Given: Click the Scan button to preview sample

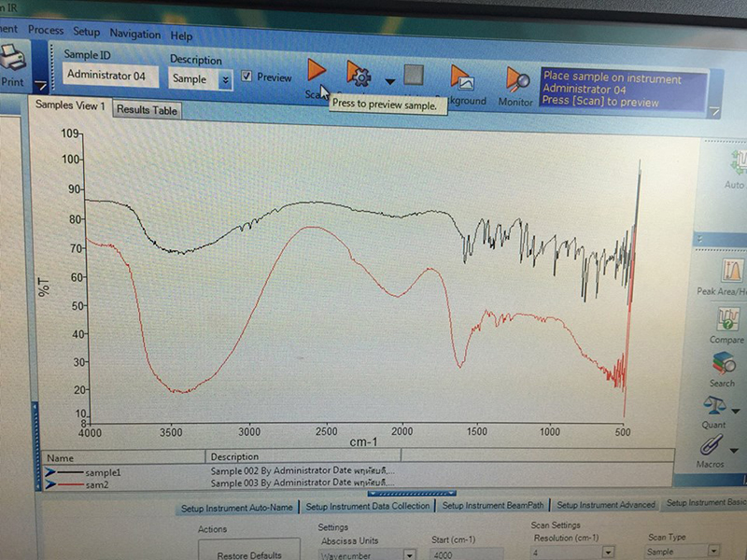Looking at the screenshot, I should (x=316, y=71).
